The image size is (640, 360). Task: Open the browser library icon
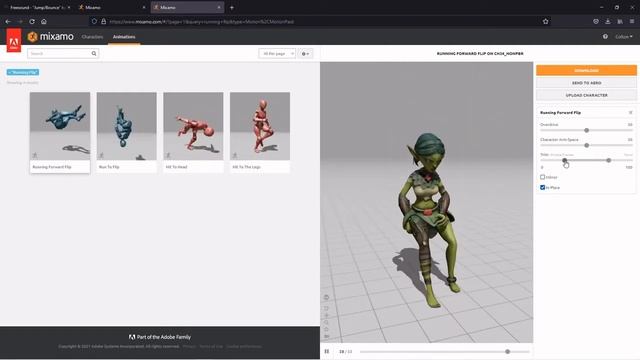(x=620, y=21)
